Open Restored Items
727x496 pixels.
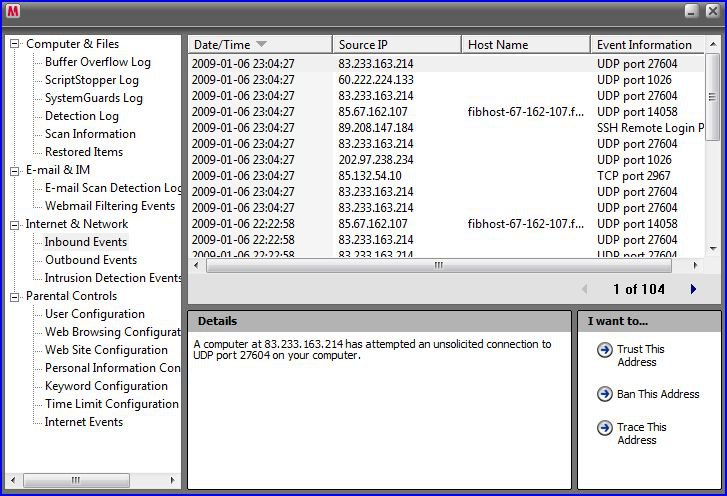[x=84, y=152]
